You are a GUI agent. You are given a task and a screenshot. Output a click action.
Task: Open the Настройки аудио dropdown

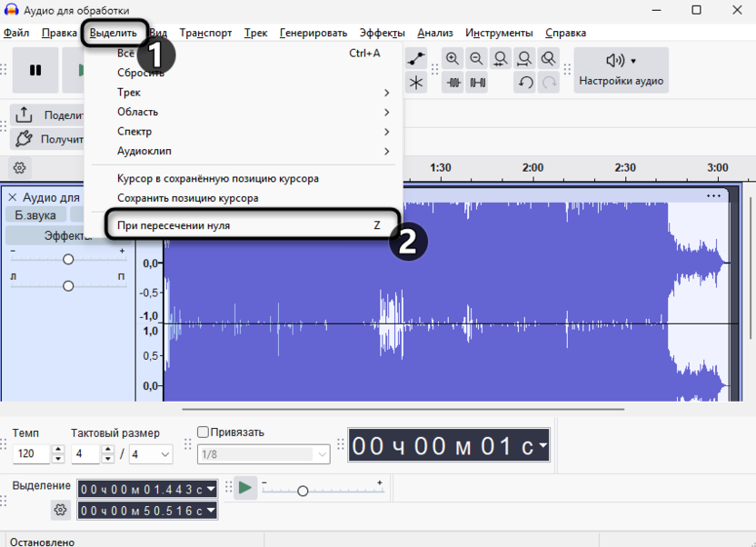(x=621, y=70)
